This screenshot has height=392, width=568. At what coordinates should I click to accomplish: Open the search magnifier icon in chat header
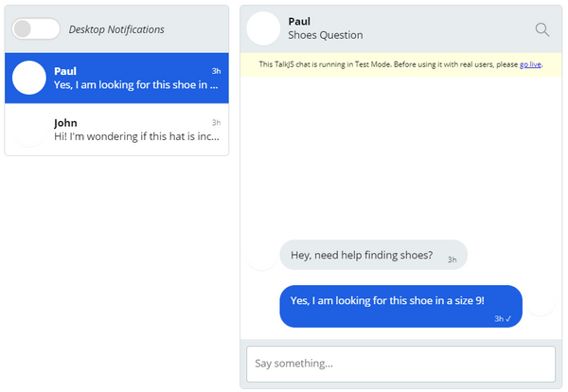coord(541,29)
